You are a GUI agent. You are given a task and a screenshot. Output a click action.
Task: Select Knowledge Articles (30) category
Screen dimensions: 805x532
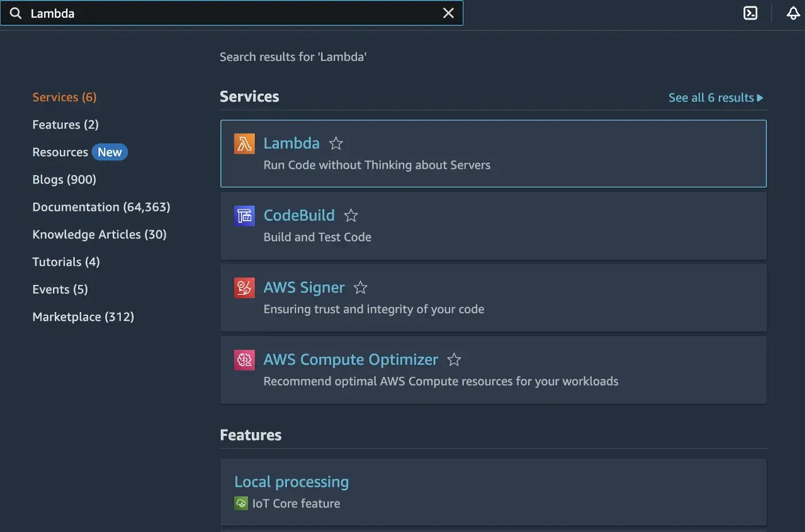tap(99, 234)
